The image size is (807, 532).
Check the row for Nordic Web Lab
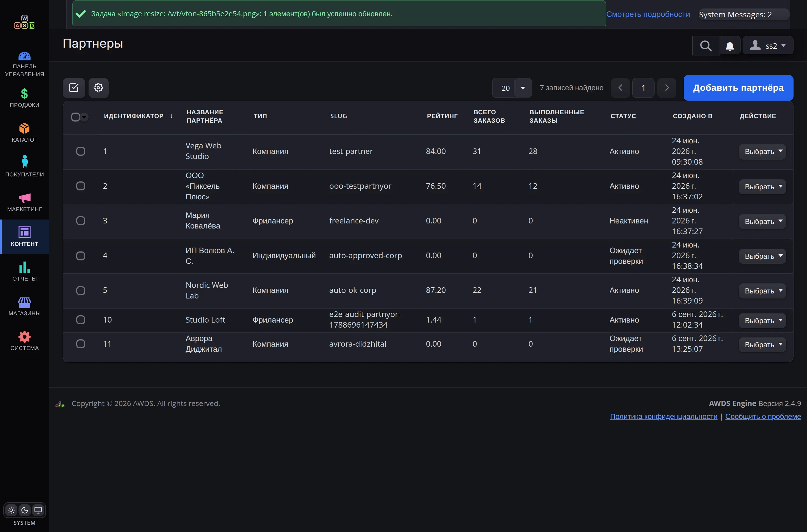tap(80, 290)
